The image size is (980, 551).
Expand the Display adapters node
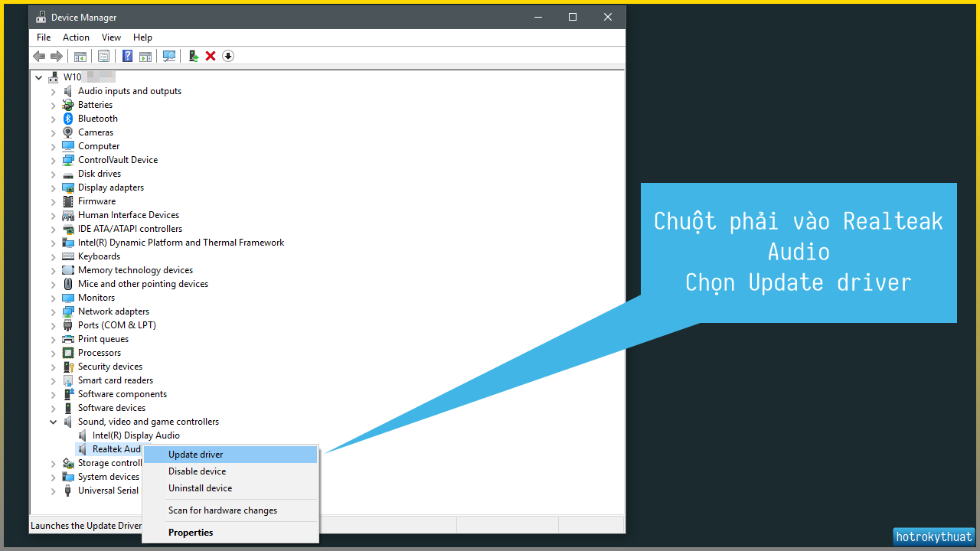pyautogui.click(x=54, y=187)
